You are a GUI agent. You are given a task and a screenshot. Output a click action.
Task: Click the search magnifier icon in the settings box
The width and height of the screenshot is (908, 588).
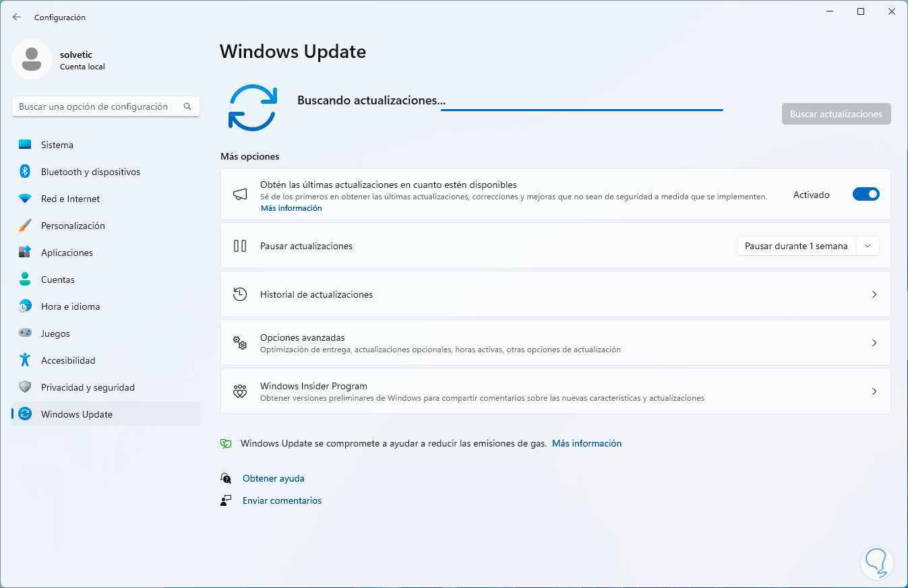click(x=187, y=106)
